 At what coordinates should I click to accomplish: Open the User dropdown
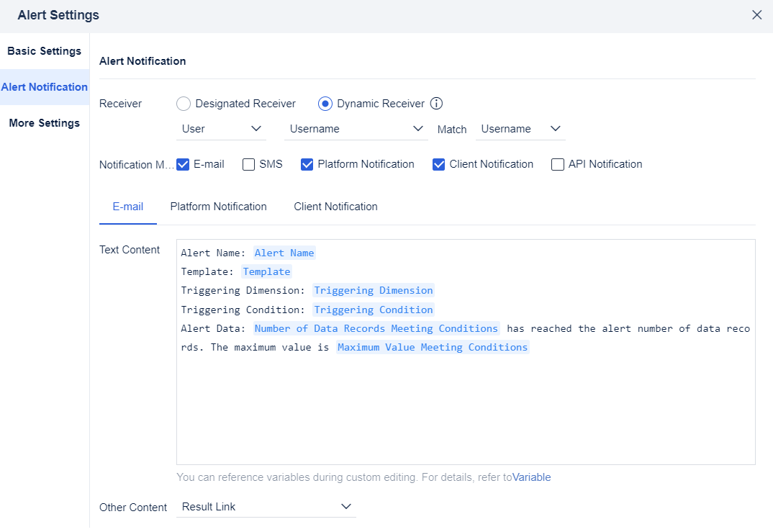(x=222, y=129)
